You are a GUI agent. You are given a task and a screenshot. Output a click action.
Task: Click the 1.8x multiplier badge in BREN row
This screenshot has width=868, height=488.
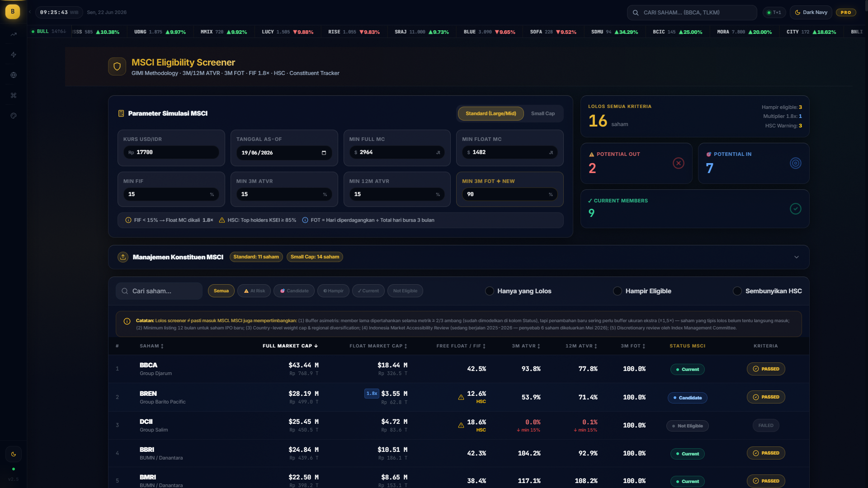[372, 394]
